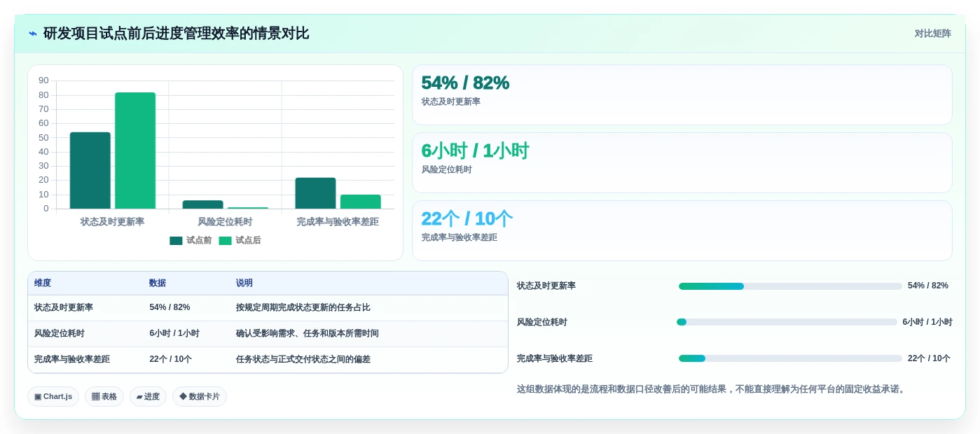
Task: Click the dark 试点前 bar for 状态及时更新率
Action: pos(90,170)
